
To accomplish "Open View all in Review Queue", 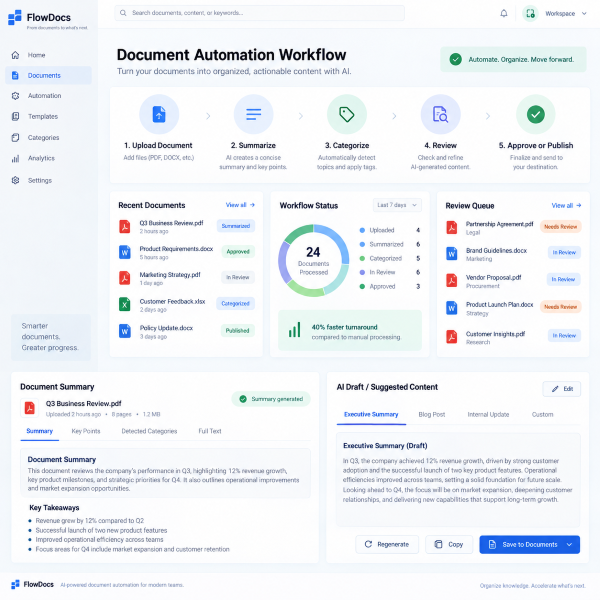I will point(566,205).
